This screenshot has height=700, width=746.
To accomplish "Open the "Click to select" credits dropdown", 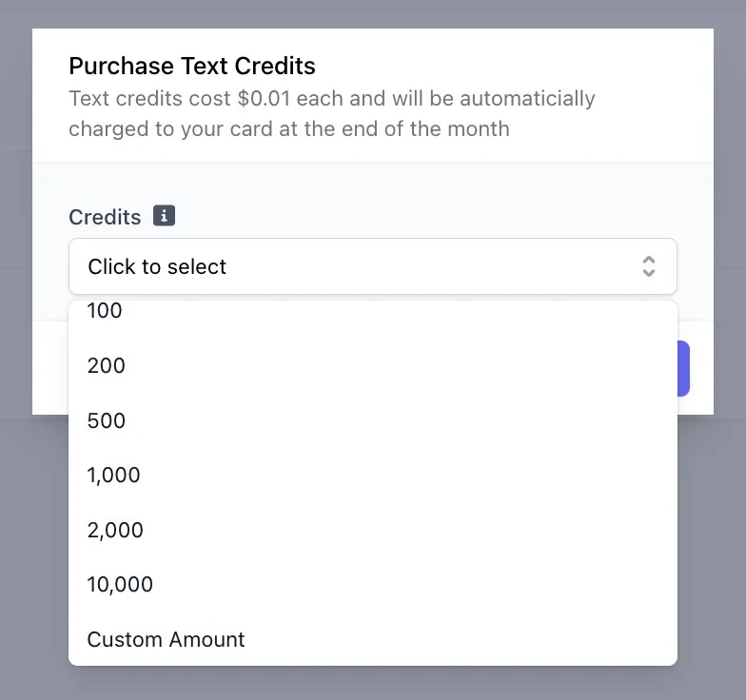I will point(373,266).
